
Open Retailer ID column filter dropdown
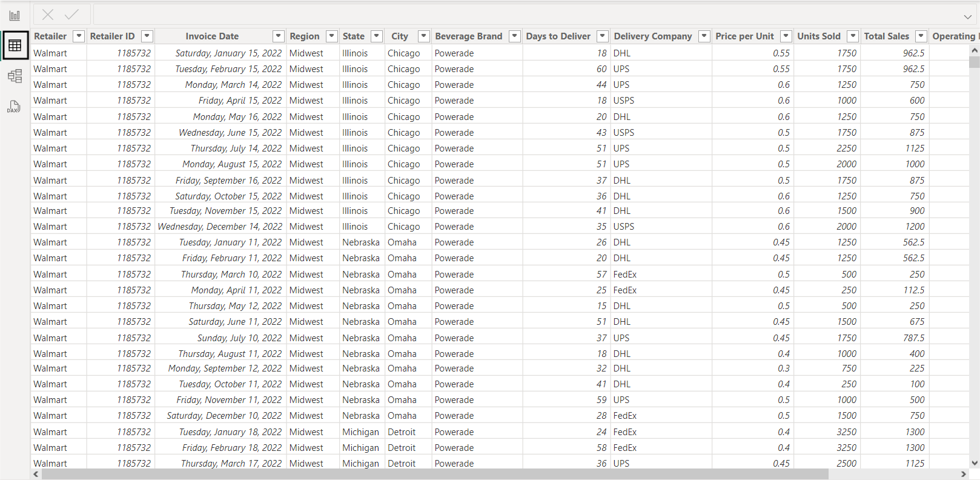point(147,36)
